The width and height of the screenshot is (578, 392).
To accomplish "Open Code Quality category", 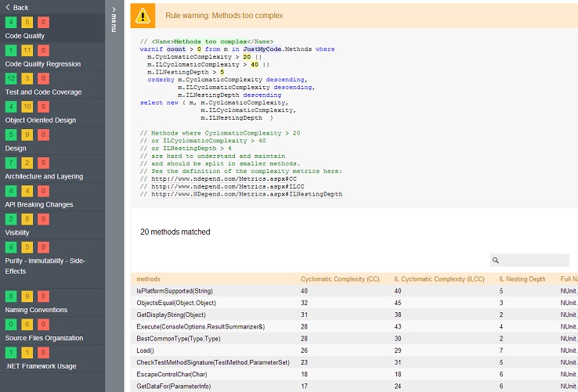I will (25, 36).
